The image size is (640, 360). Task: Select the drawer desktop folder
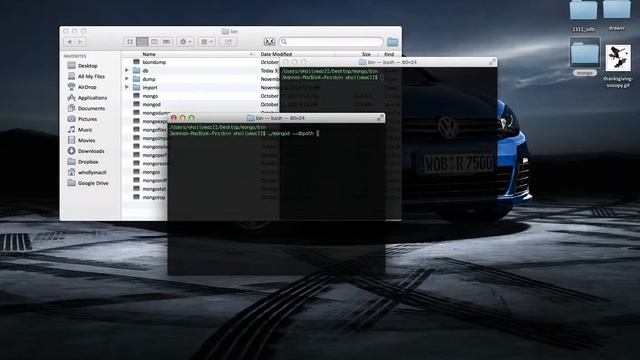616,15
